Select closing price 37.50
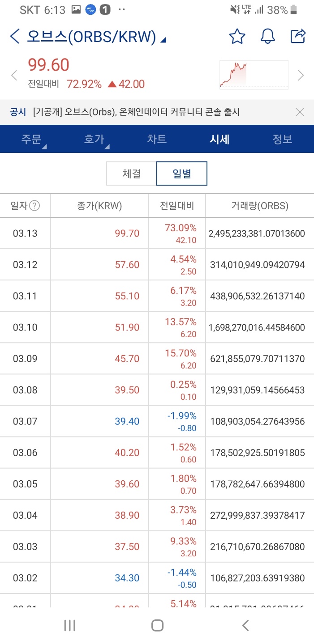 [127, 546]
